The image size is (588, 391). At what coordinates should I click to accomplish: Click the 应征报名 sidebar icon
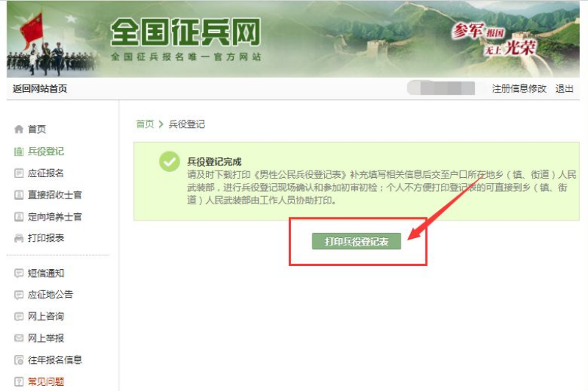pos(19,173)
